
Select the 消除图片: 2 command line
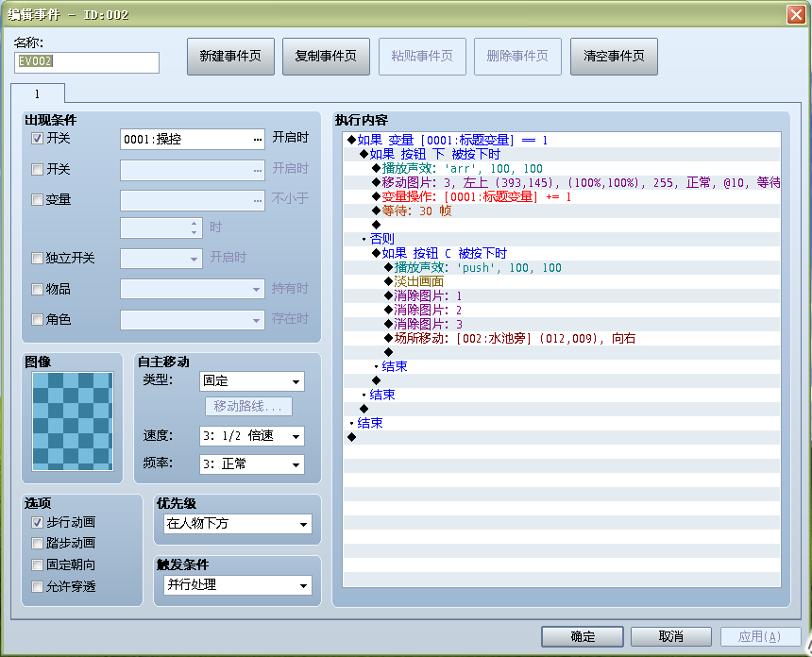coord(562,310)
